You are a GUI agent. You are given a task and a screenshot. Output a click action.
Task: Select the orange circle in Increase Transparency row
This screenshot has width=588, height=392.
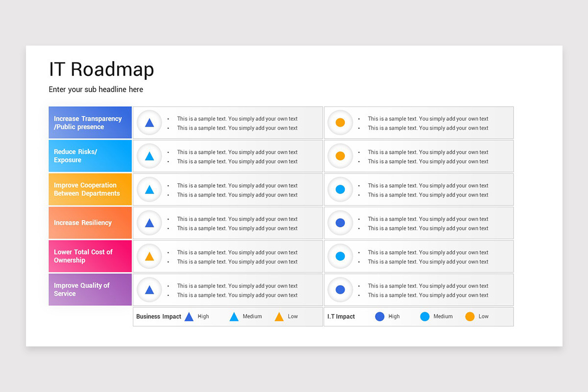point(340,122)
